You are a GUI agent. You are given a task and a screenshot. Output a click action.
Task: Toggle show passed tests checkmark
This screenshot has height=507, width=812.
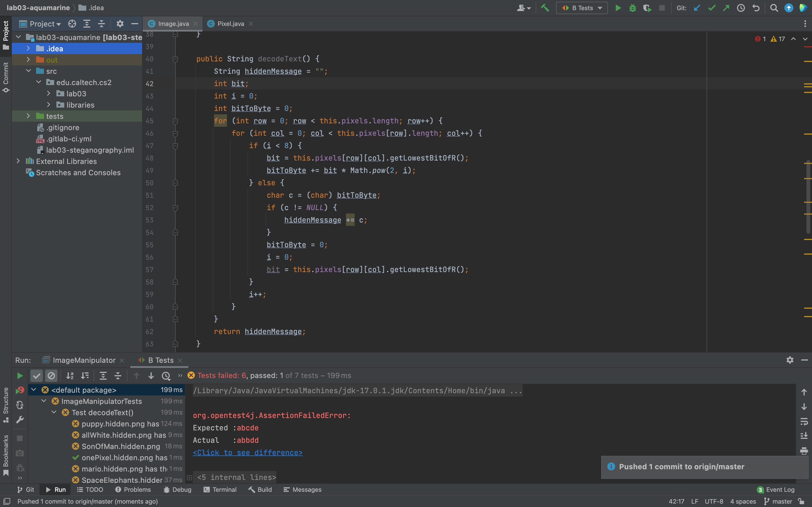(x=37, y=376)
